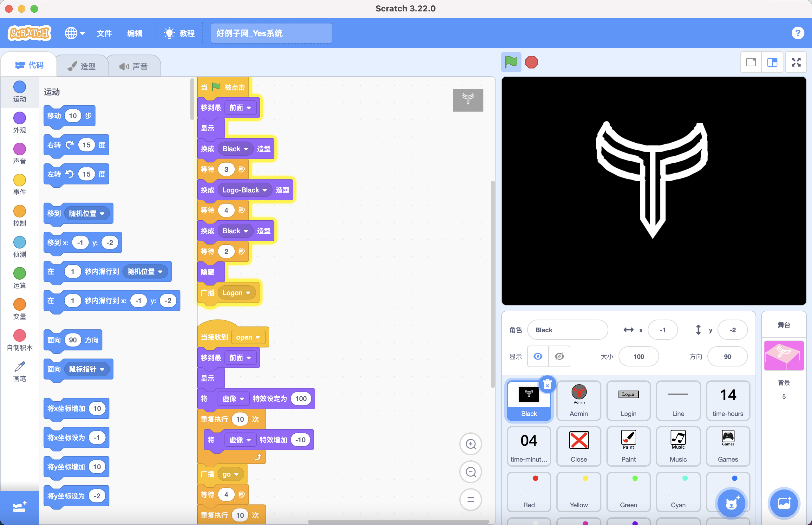Open 鼠标指针 dropdown in 面向 block
The width and height of the screenshot is (812, 525).
click(x=87, y=369)
